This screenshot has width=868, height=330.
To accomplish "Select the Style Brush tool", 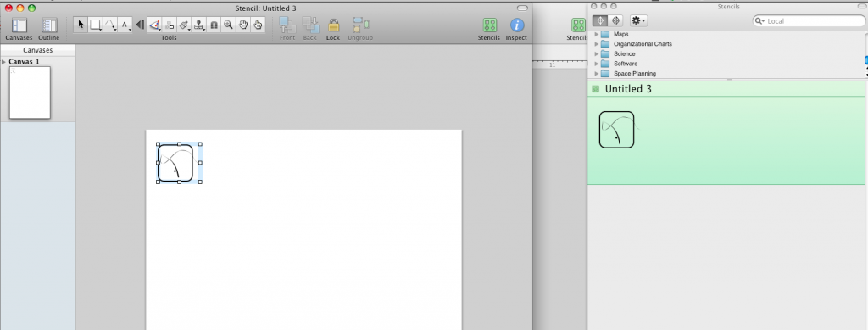I will 184,25.
